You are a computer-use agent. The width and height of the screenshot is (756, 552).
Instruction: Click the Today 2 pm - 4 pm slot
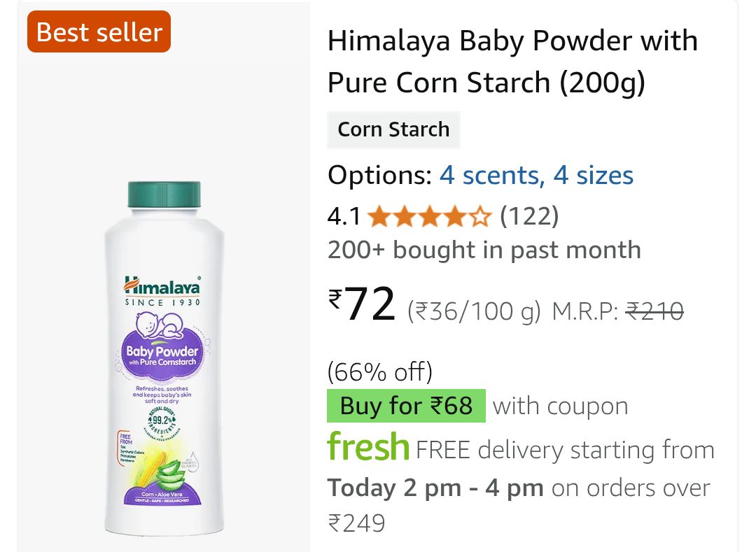(435, 488)
